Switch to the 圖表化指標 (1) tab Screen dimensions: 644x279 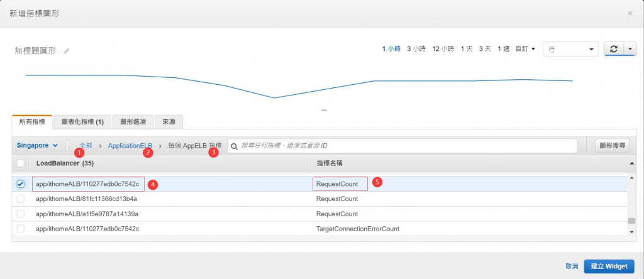tap(82, 122)
